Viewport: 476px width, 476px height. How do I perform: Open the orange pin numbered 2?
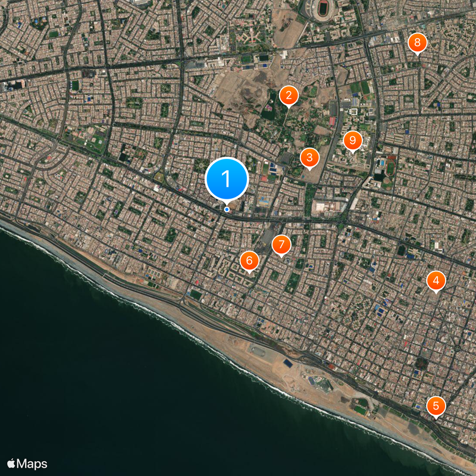[x=289, y=96]
